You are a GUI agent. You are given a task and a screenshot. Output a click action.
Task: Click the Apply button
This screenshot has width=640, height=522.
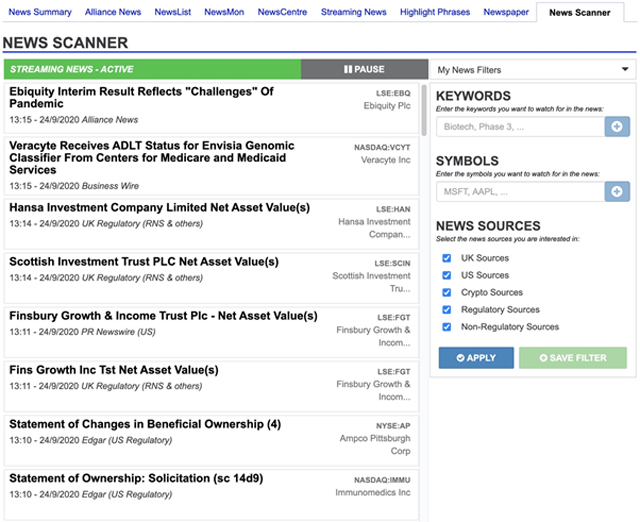[x=475, y=358]
